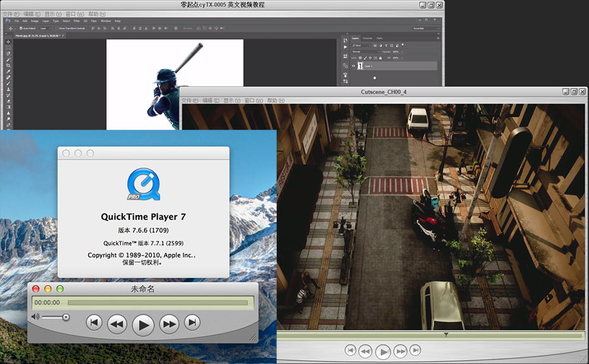Open Photoshop's File menu

(x=16, y=21)
